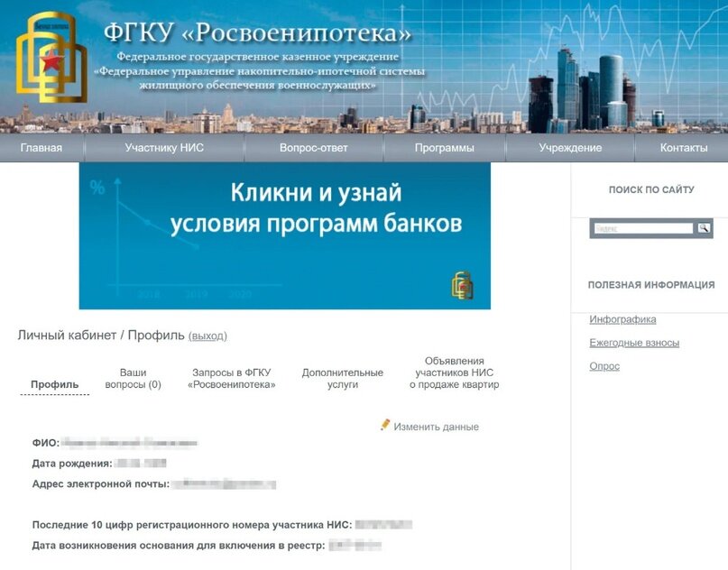Open Запросы в ФГКУ «Росвоенипотека» tab
Viewport: 728px width, 570px height.
[232, 378]
